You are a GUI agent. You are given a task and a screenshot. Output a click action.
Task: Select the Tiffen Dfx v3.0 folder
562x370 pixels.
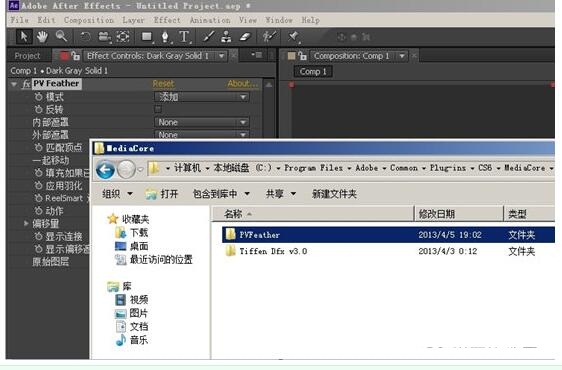[273, 251]
